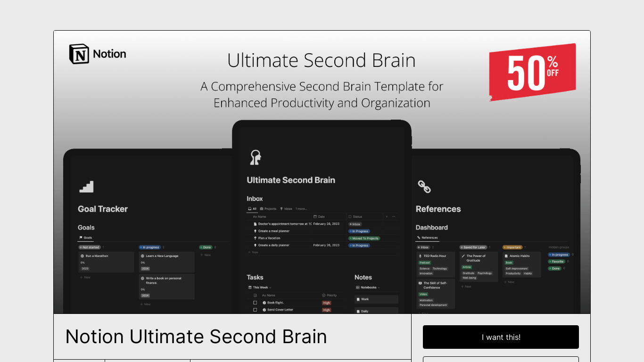This screenshot has height=362, width=644.
Task: Click the document icon beside Doctor's appointment
Action: click(255, 224)
